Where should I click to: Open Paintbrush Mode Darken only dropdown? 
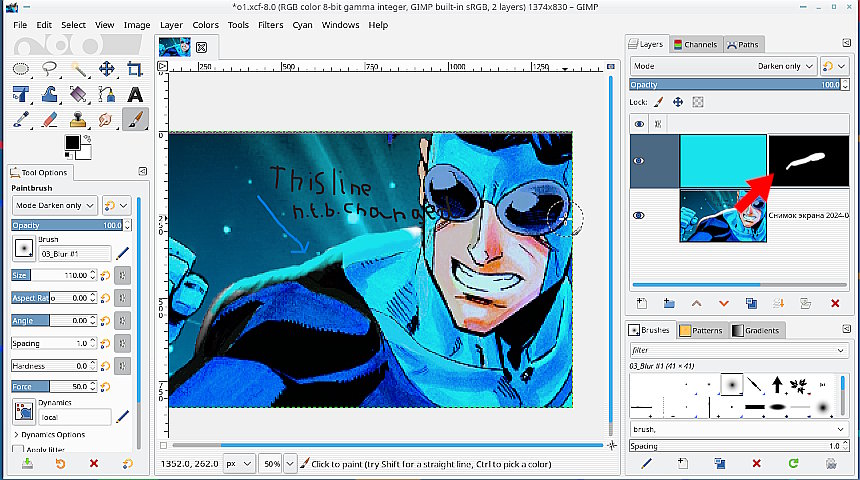tap(55, 205)
